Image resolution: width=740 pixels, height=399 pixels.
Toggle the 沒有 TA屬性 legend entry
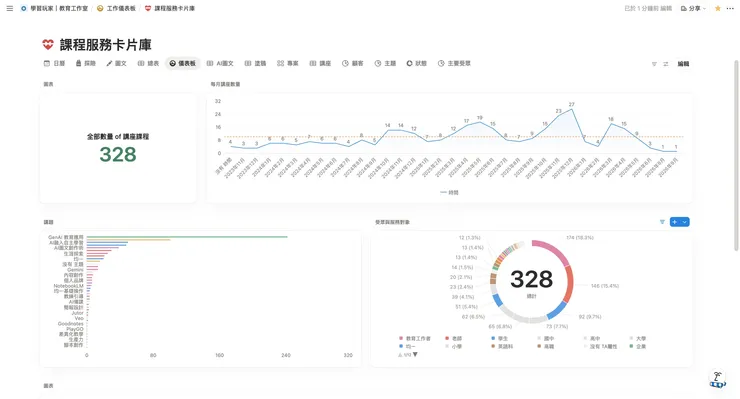600,347
